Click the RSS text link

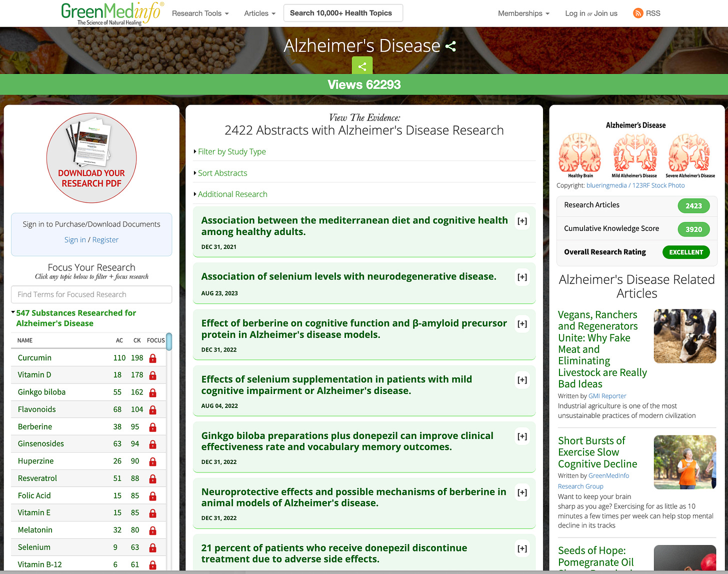pyautogui.click(x=653, y=13)
